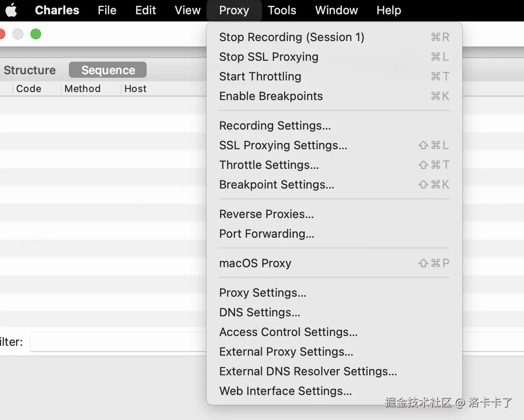Toggle macOS Proxy
The width and height of the screenshot is (524, 420).
(334, 263)
